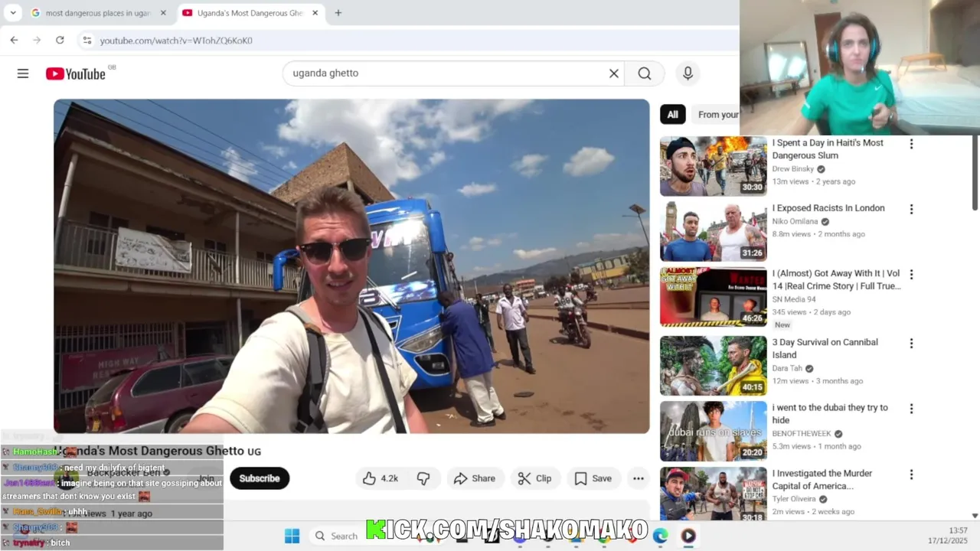Click the scrollbar down arrow at bottom right
The height and width of the screenshot is (551, 980).
point(975,516)
